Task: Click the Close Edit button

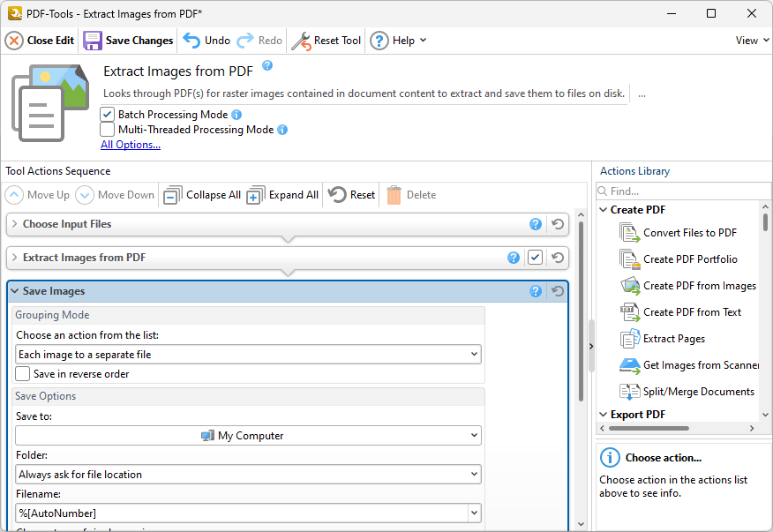Action: [40, 41]
